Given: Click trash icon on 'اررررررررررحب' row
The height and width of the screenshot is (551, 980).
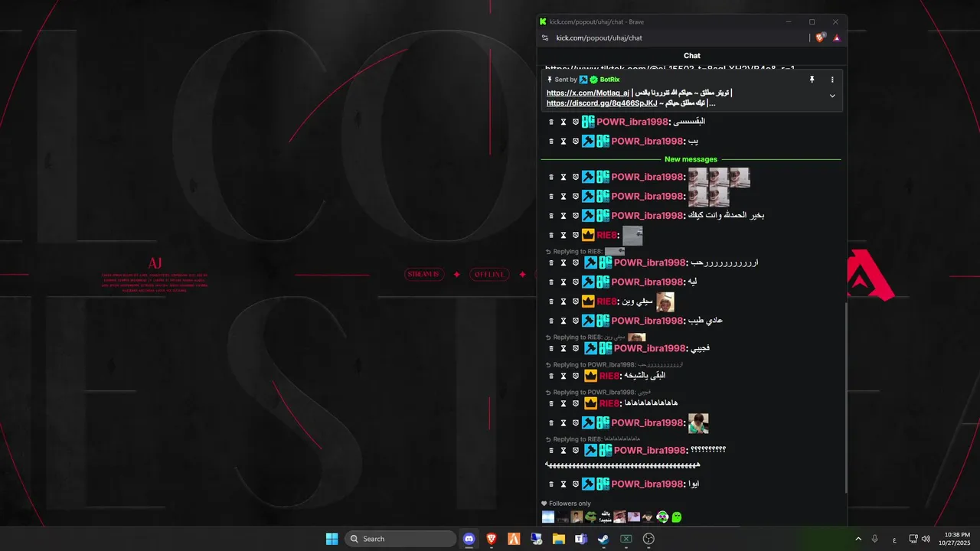Looking at the screenshot, I should pos(551,262).
